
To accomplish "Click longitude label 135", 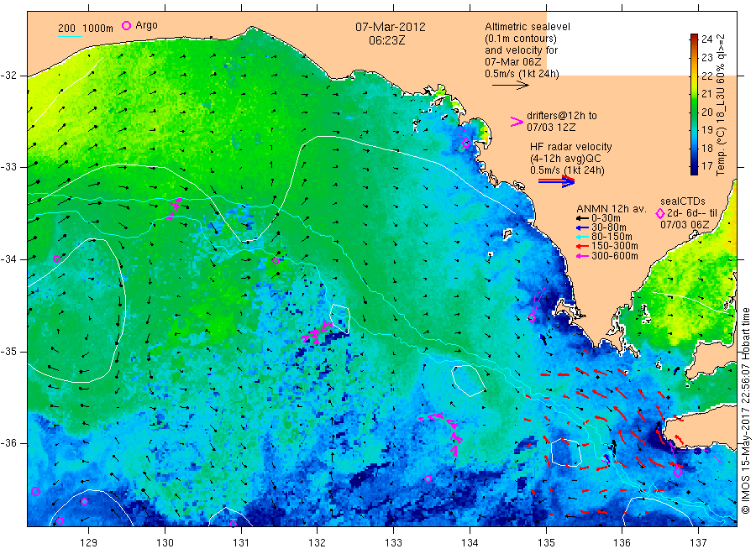I will pos(546,543).
